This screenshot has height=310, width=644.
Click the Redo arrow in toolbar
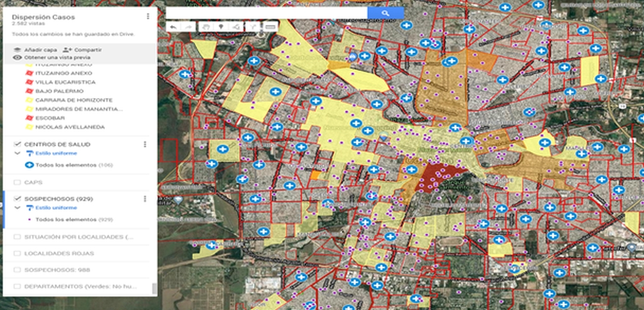188,27
